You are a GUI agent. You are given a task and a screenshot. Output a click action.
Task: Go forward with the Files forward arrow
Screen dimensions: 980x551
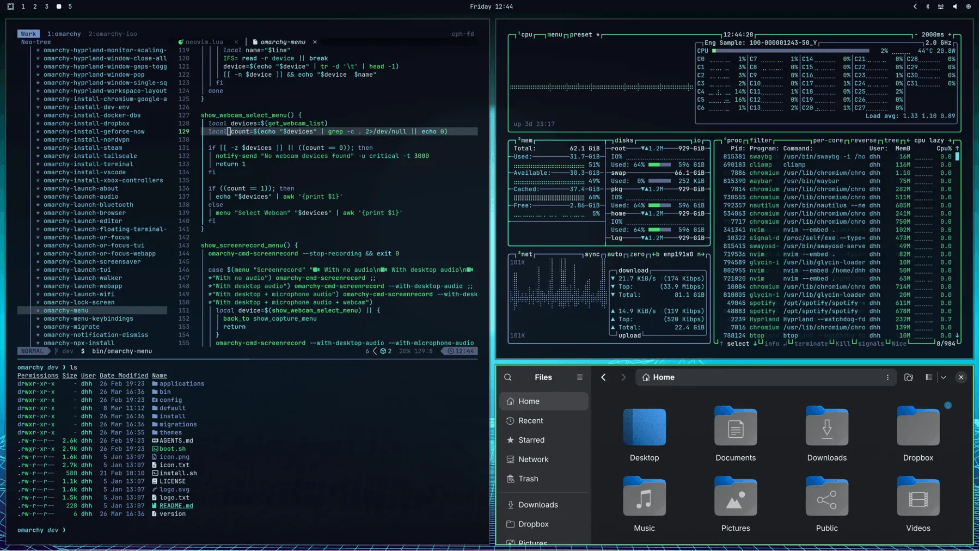(623, 377)
